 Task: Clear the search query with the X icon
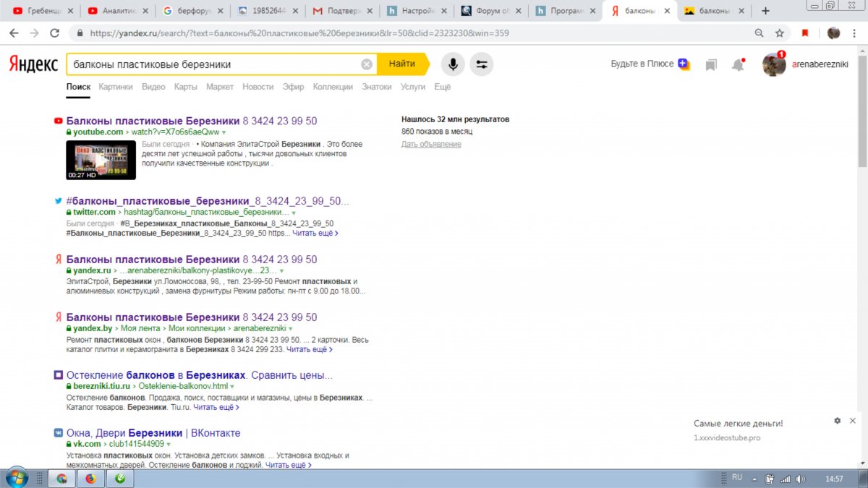[x=367, y=64]
